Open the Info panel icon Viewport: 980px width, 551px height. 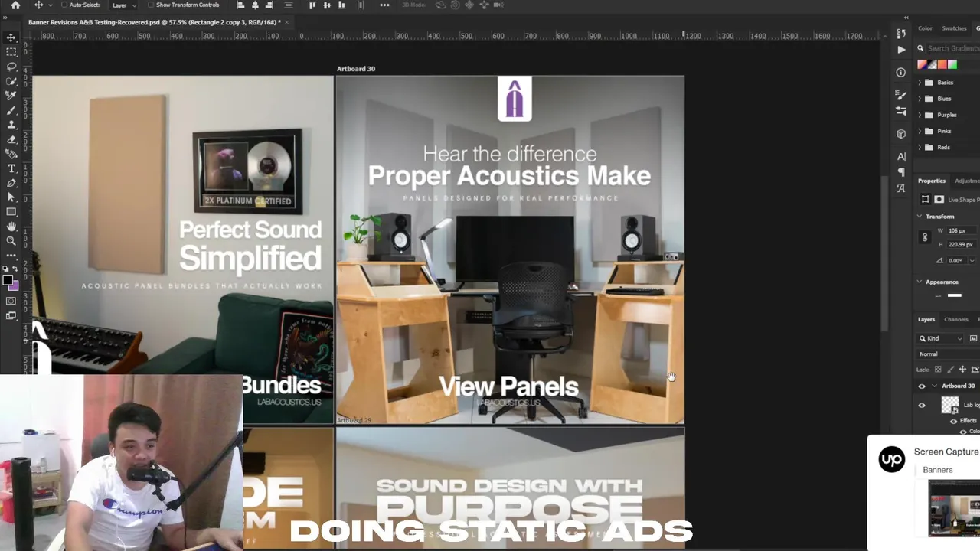901,73
